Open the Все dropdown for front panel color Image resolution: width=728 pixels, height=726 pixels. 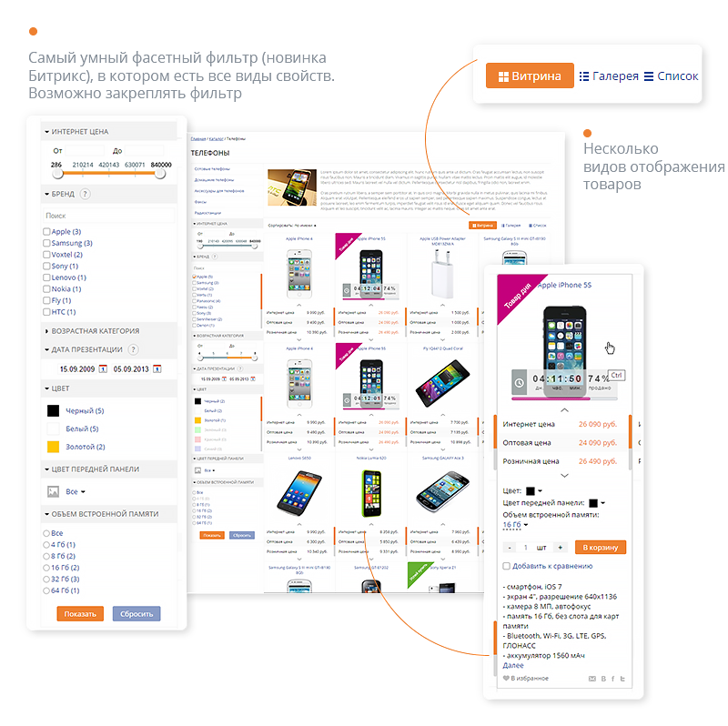click(76, 491)
